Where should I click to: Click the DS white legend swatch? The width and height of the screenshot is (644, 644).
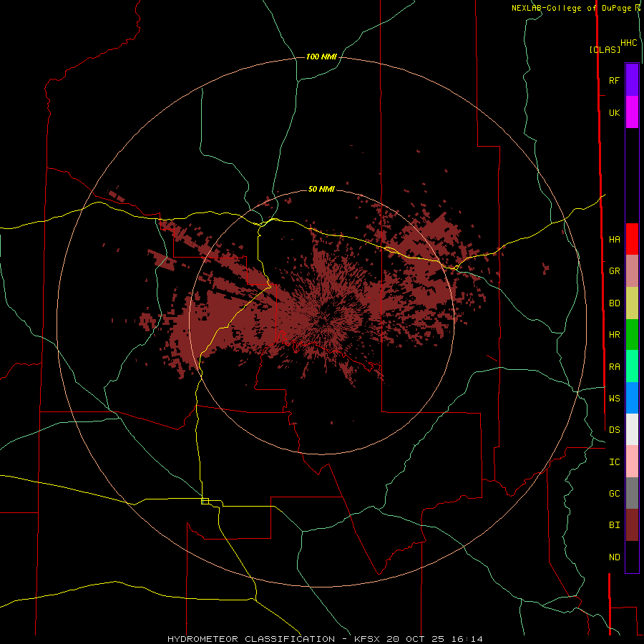pyautogui.click(x=632, y=429)
